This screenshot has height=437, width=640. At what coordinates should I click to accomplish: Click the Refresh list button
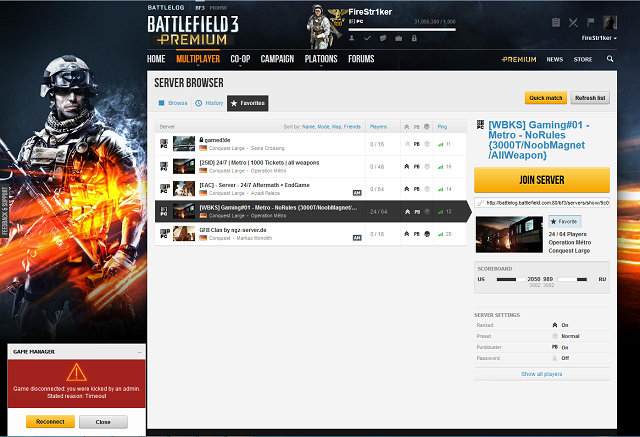590,98
